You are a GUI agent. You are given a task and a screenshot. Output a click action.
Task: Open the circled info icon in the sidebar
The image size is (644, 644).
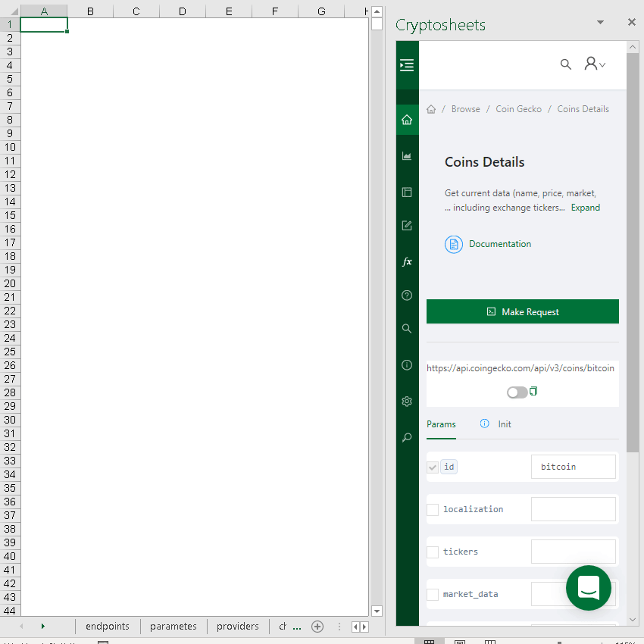tap(407, 365)
